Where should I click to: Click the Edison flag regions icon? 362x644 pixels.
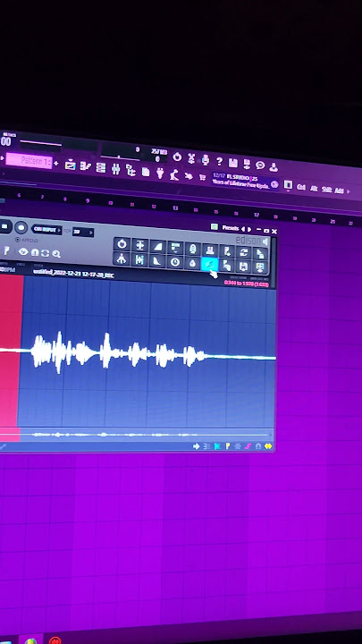click(x=6, y=250)
